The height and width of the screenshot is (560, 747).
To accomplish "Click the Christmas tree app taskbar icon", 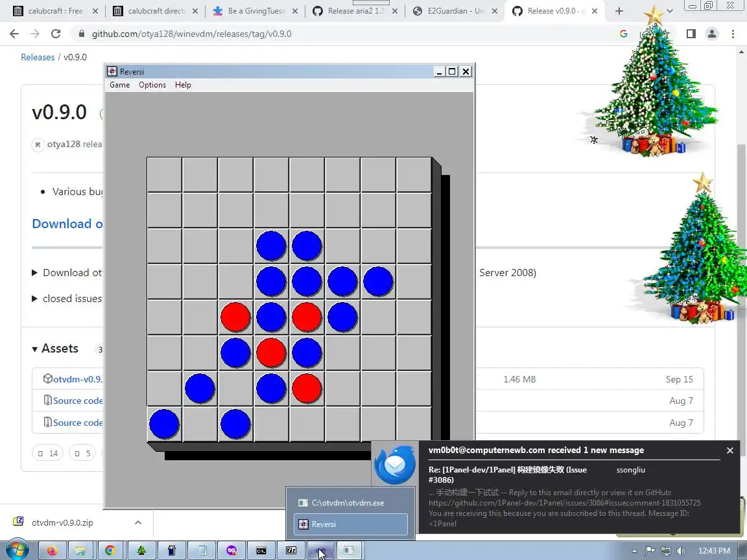I will click(141, 550).
